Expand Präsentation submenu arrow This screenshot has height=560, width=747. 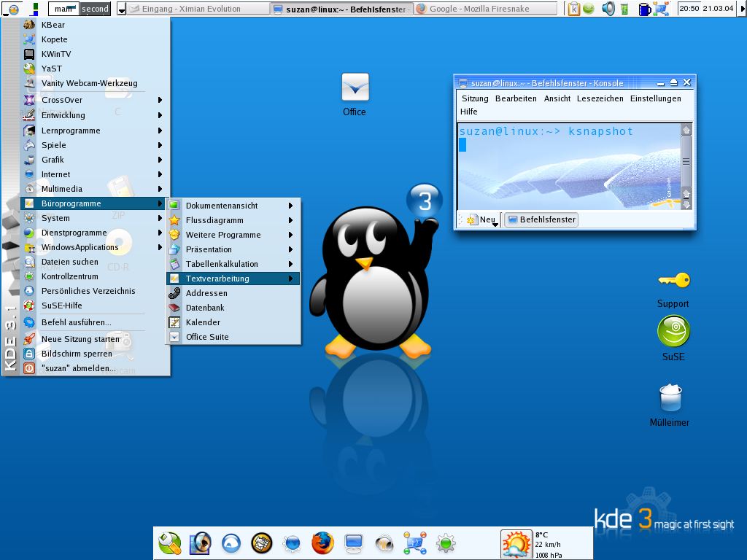click(290, 249)
